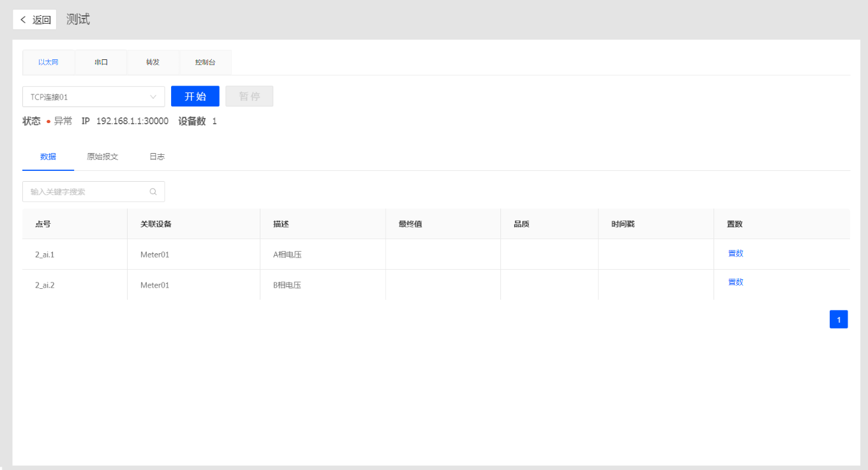868x470 pixels.
Task: Click the 返回 back button
Action: coord(34,20)
